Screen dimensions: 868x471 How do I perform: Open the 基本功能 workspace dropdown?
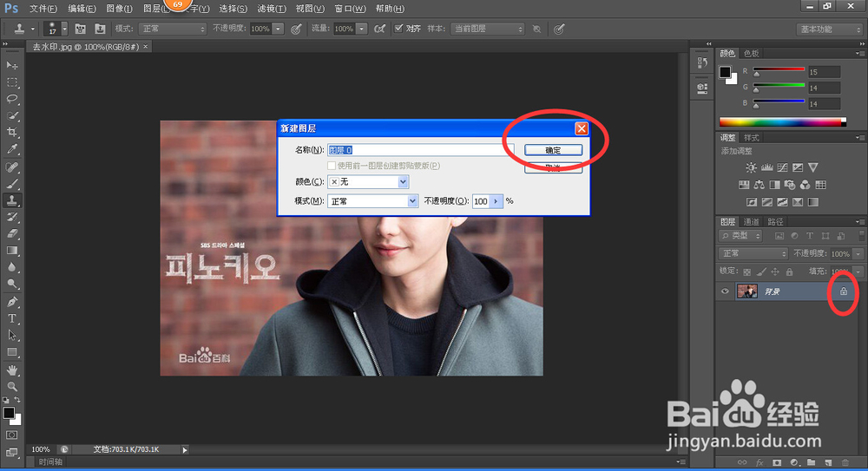coord(829,29)
